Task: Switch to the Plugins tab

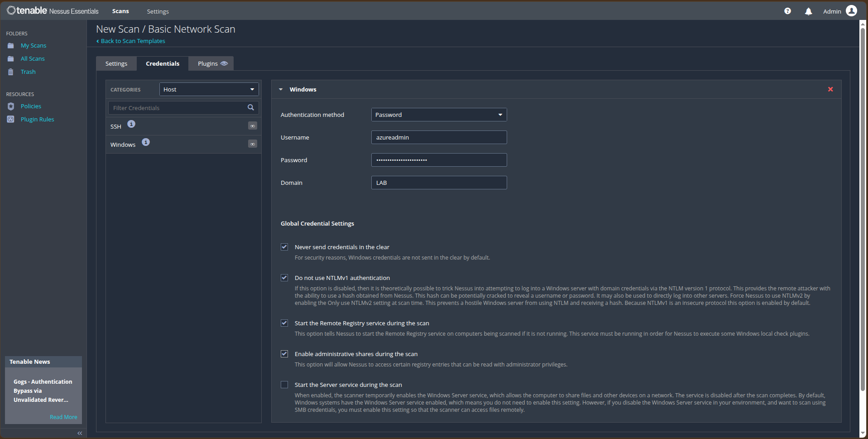Action: click(x=211, y=63)
